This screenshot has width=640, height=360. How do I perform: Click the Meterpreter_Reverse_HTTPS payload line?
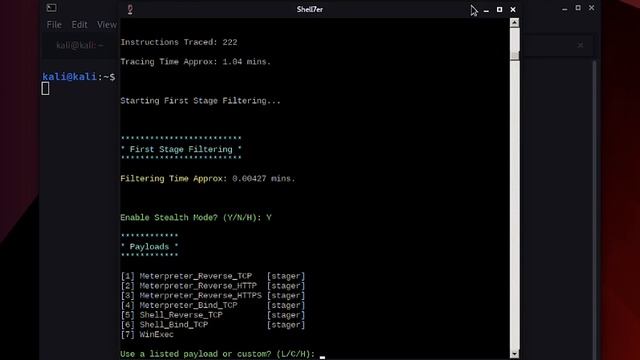point(213,296)
